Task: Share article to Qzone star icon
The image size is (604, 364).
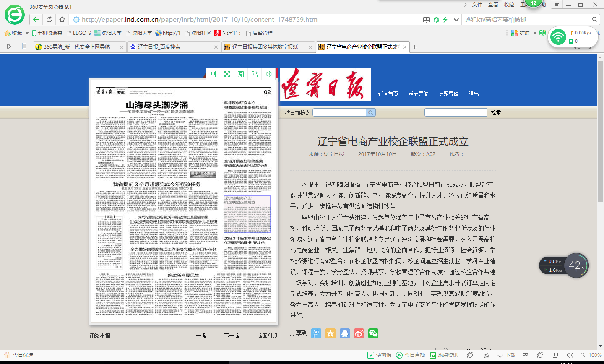Action: [331, 333]
